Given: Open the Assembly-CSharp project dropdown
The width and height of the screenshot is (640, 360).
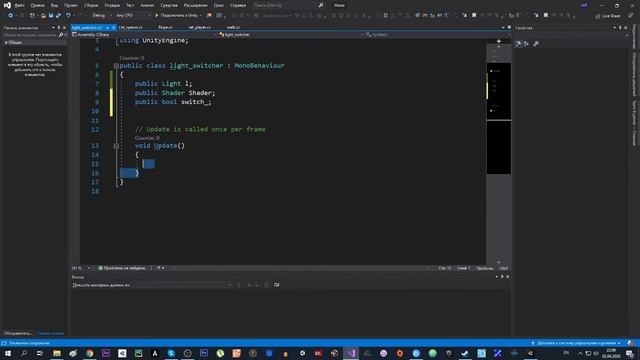Looking at the screenshot, I should pyautogui.click(x=144, y=35).
